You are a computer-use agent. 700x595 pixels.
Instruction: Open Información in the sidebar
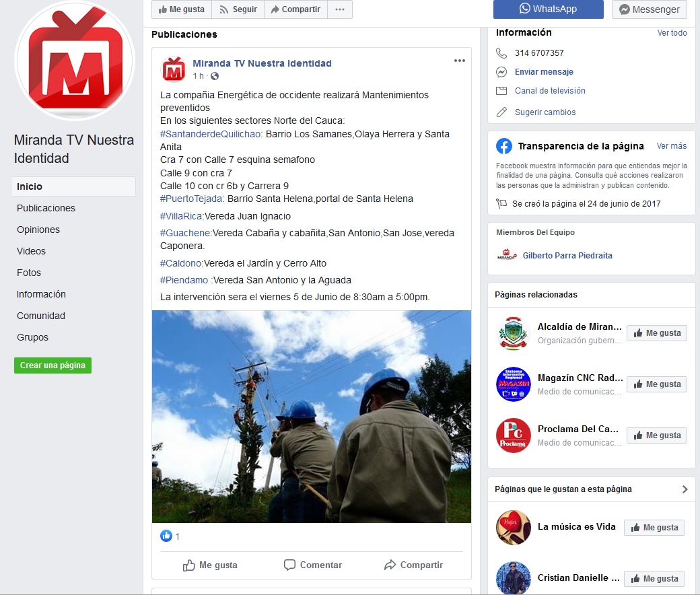[41, 294]
